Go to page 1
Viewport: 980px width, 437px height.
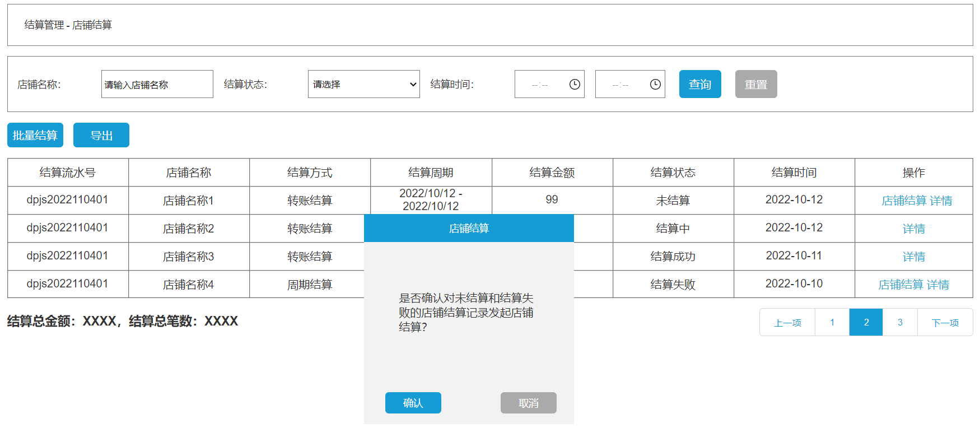[832, 322]
